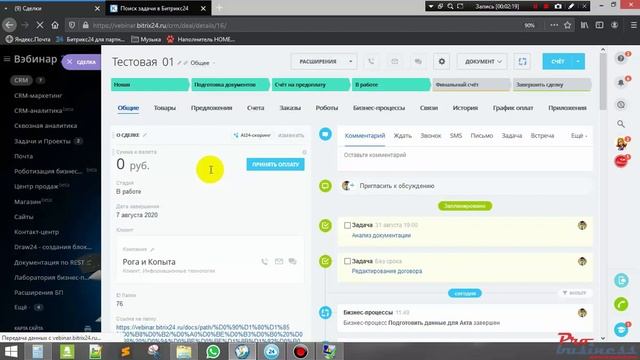Viewport: 640px width, 360px height.
Task: Click Пригласить к обсуждению
Action: (397, 186)
